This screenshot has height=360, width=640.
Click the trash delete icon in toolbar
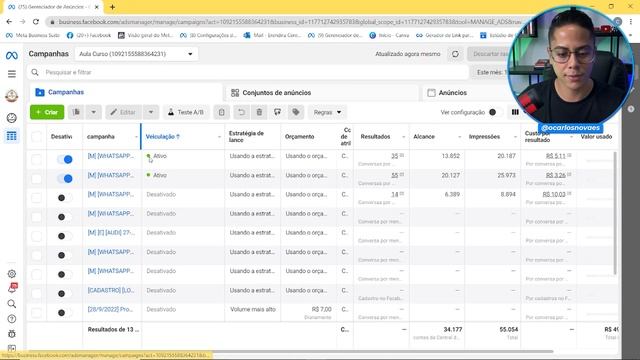259,112
